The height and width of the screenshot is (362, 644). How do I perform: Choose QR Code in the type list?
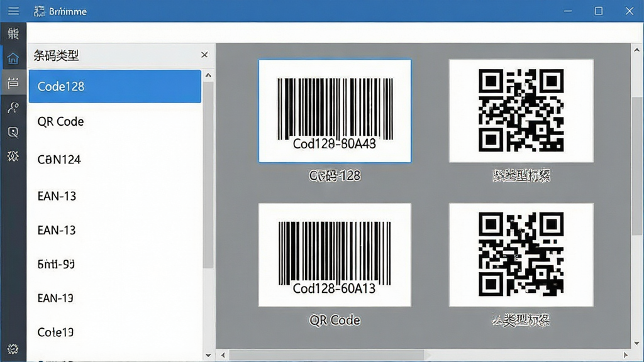coord(115,121)
